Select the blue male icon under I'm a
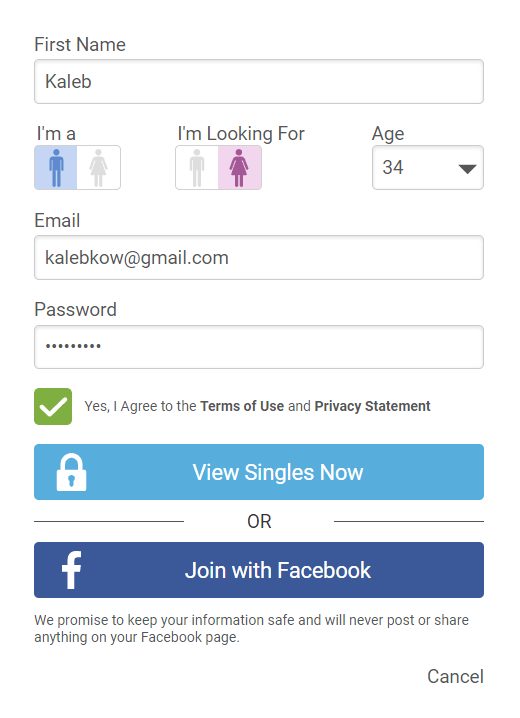Screen dimensions: 520x718 56,168
